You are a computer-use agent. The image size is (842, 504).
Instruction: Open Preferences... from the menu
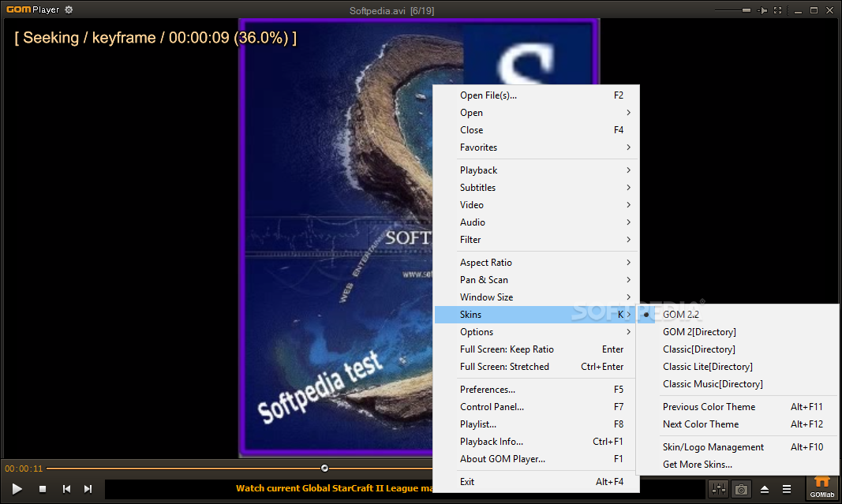click(536, 390)
